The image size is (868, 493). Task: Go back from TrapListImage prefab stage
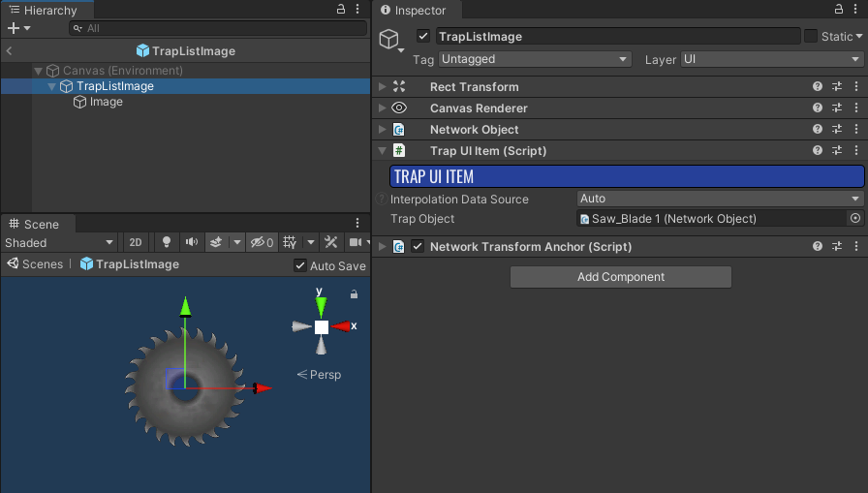[x=9, y=51]
